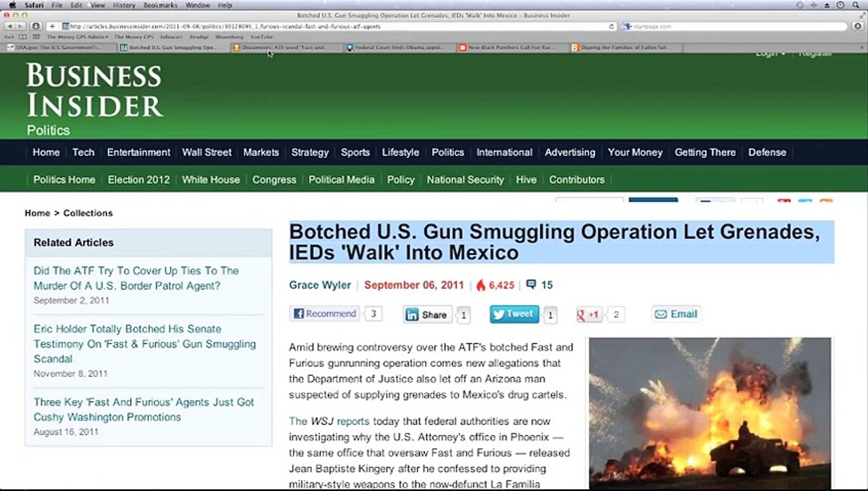Click the Google +1 button
Image resolution: width=868 pixels, height=491 pixels.
click(x=589, y=314)
